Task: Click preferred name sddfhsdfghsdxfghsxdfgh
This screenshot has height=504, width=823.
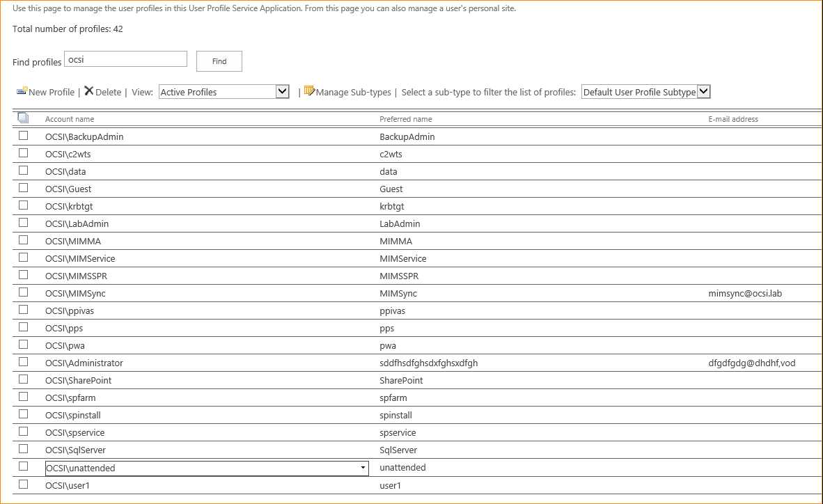Action: point(428,363)
